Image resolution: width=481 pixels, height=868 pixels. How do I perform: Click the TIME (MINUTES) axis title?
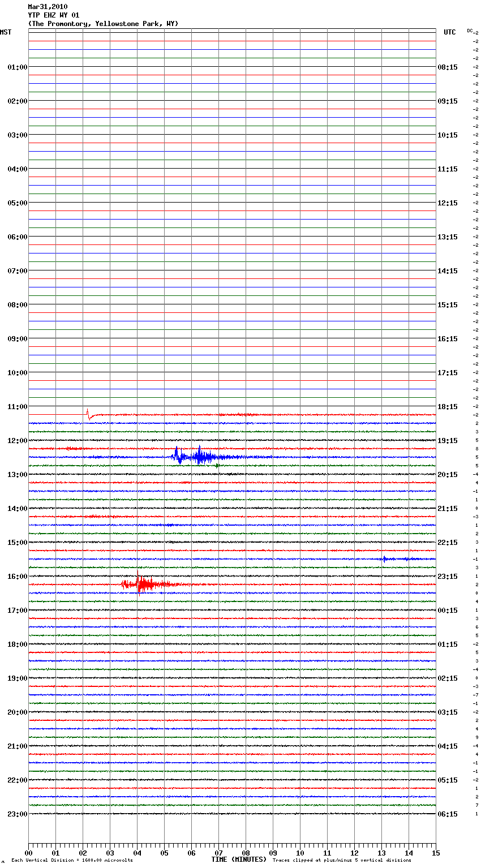[x=239, y=860]
